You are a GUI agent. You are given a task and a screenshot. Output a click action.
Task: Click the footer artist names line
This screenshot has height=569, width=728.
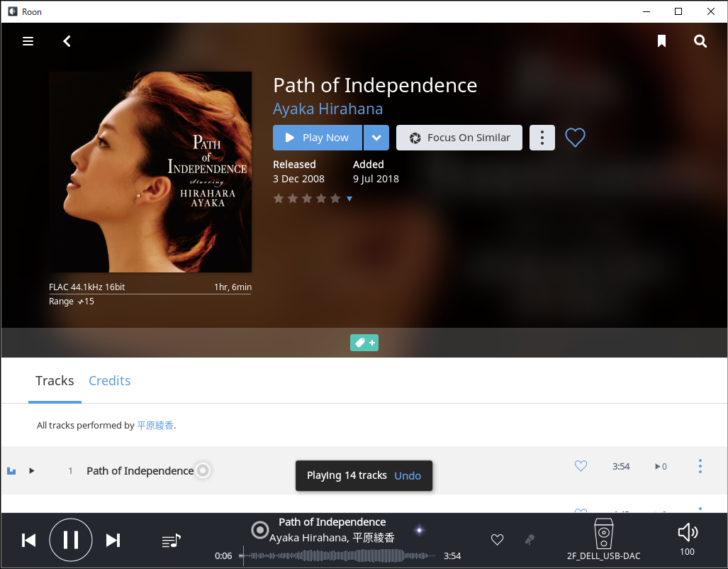tap(332, 538)
